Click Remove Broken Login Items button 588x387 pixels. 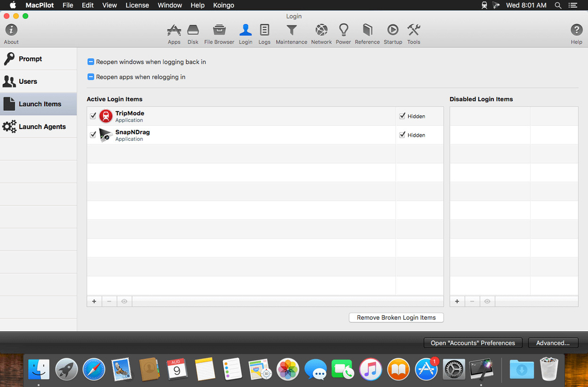(396, 318)
